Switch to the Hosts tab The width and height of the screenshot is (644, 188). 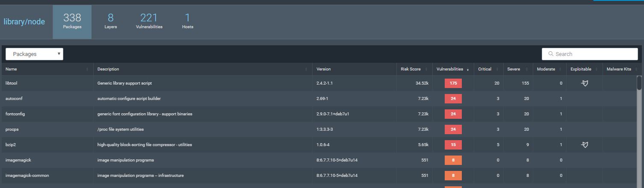pos(187,22)
